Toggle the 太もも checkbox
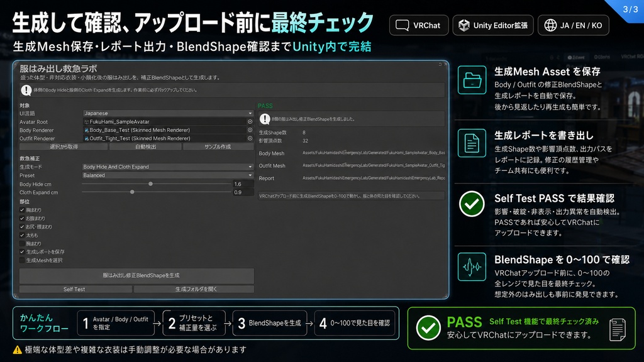The height and width of the screenshot is (362, 644). tap(22, 235)
